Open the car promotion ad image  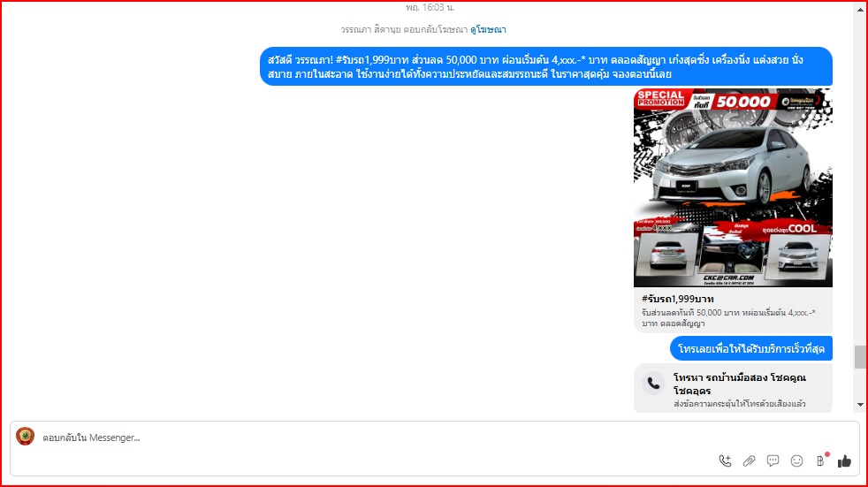[733, 187]
